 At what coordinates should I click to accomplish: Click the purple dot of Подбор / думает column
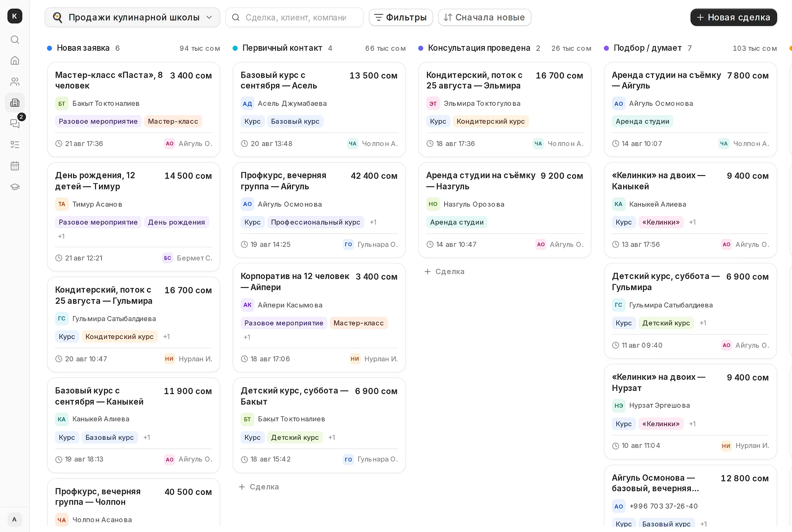pyautogui.click(x=606, y=48)
